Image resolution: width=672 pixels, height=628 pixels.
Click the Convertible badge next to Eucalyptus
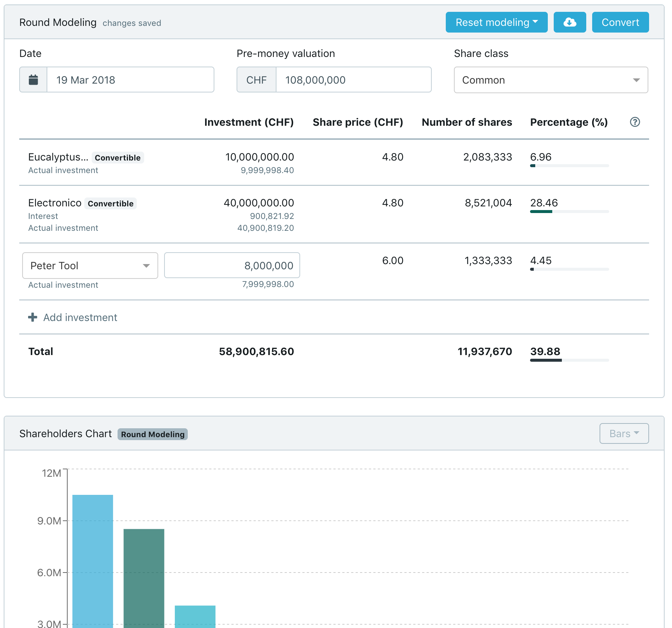118,158
